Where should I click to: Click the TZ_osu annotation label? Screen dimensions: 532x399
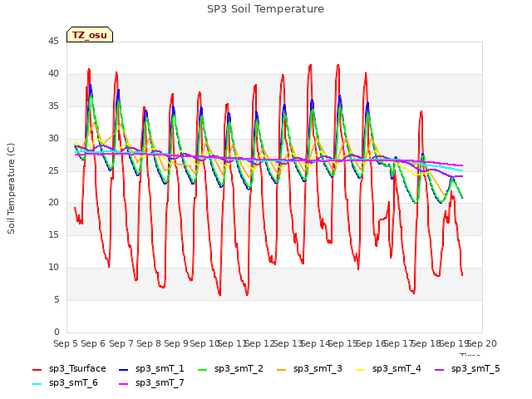[90, 35]
